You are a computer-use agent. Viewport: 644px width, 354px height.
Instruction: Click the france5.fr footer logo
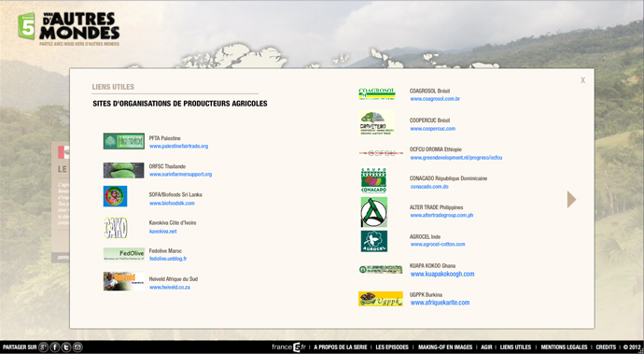click(288, 347)
